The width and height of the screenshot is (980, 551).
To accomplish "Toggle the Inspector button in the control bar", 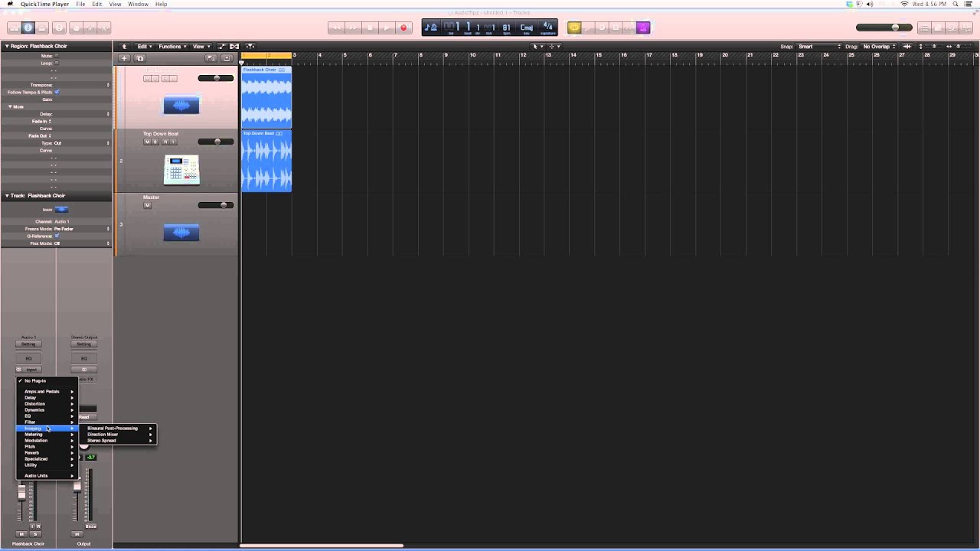I will (x=28, y=28).
